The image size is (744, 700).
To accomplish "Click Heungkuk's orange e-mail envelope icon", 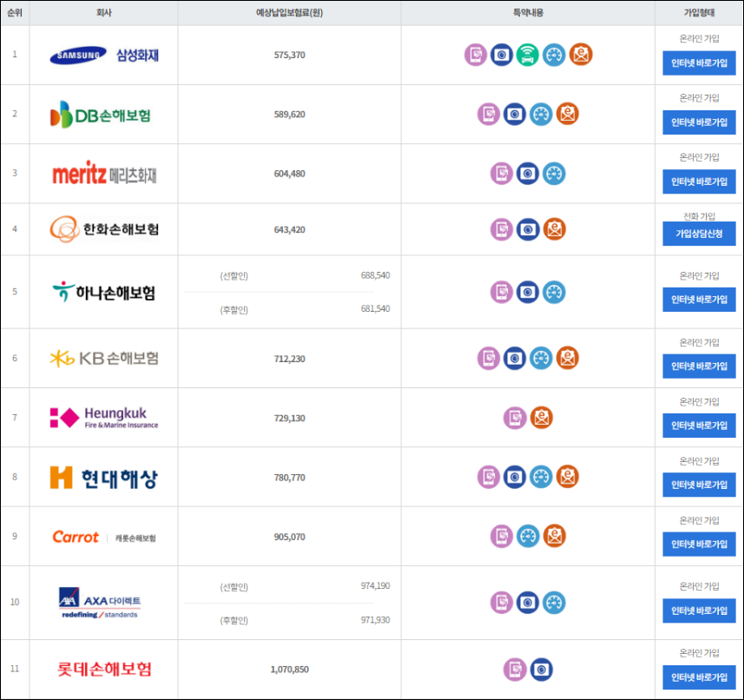I will point(542,418).
